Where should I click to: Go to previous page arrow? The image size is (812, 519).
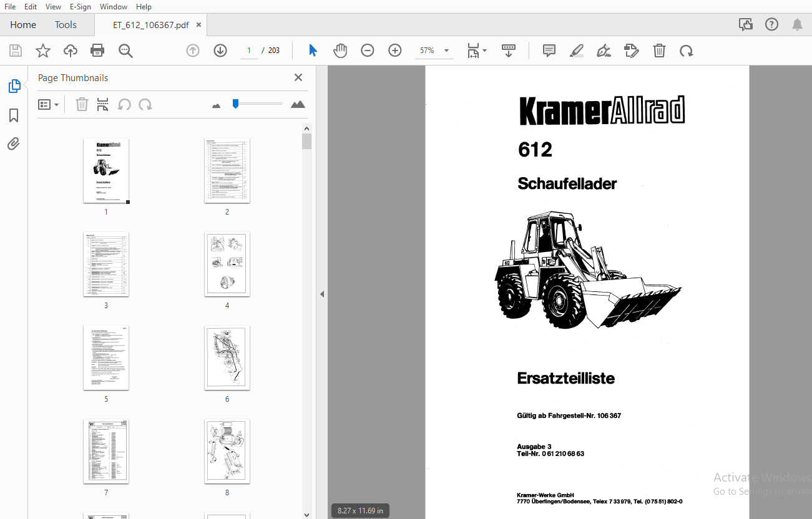(193, 51)
